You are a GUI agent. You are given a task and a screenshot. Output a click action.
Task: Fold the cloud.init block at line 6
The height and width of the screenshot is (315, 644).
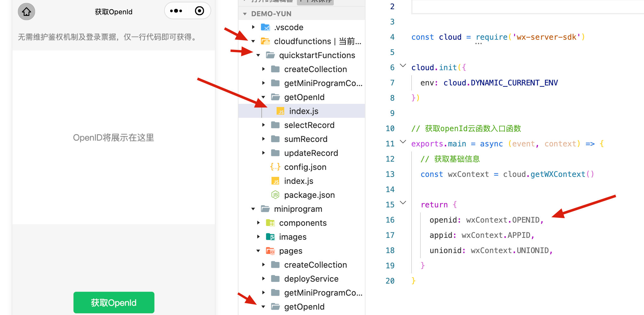(x=403, y=66)
